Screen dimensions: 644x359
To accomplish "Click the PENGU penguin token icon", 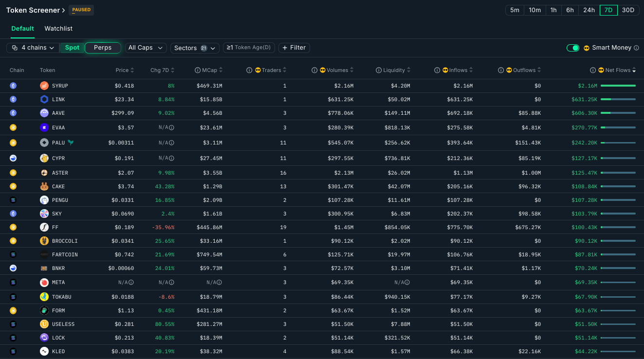I will point(44,200).
